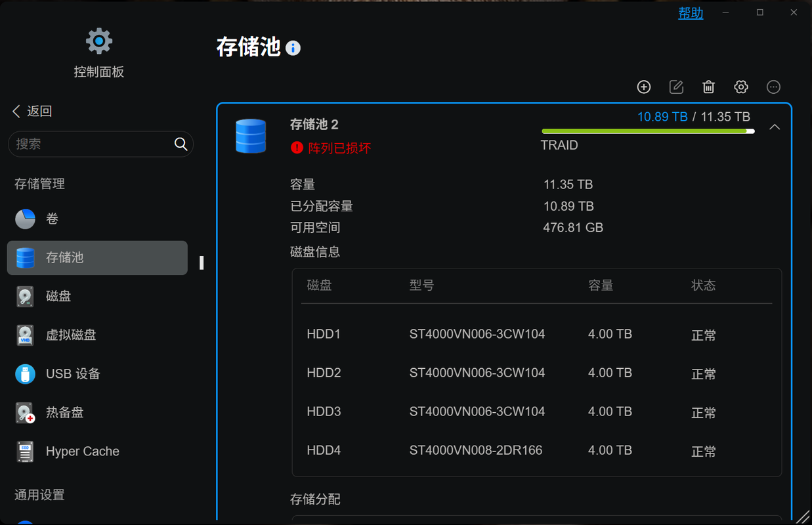Click the Hyper Cache SSD icon

25,451
